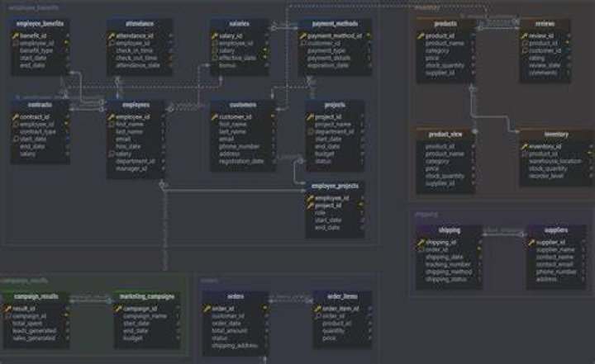Click the salary_id key icon in salaries
The height and width of the screenshot is (364, 595).
pos(215,36)
